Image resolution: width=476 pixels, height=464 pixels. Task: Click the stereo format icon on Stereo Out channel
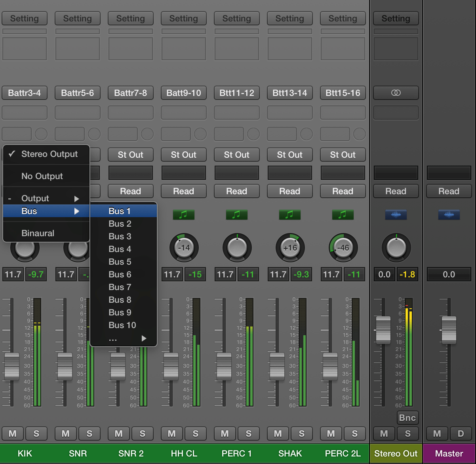click(x=396, y=93)
